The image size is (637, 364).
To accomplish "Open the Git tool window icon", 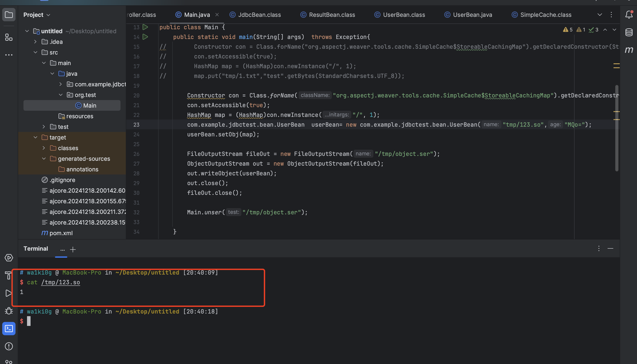I will [9, 362].
